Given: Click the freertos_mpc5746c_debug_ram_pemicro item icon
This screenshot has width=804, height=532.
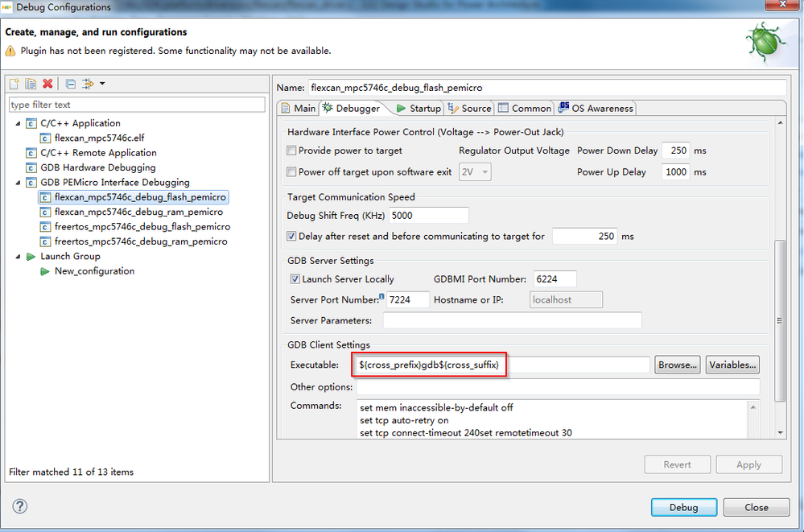Looking at the screenshot, I should click(45, 241).
